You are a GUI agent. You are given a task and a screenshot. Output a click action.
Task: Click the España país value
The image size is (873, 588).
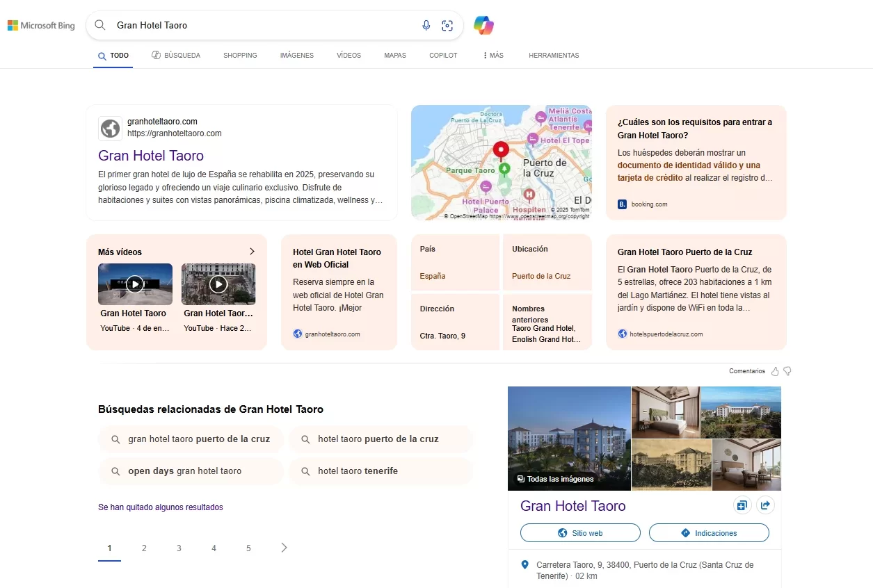pyautogui.click(x=433, y=276)
